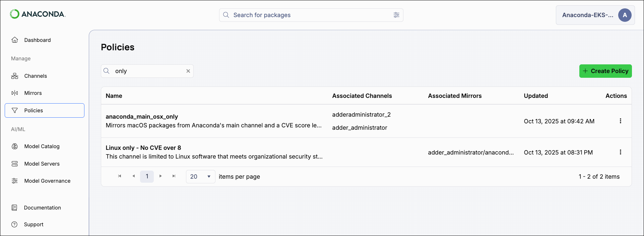
Task: Click the adderadministrator_2 channel entry
Action: (362, 115)
